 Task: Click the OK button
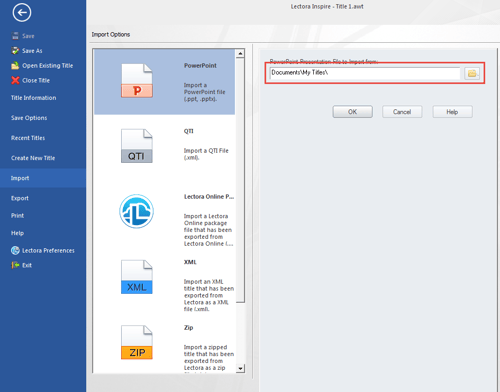353,112
